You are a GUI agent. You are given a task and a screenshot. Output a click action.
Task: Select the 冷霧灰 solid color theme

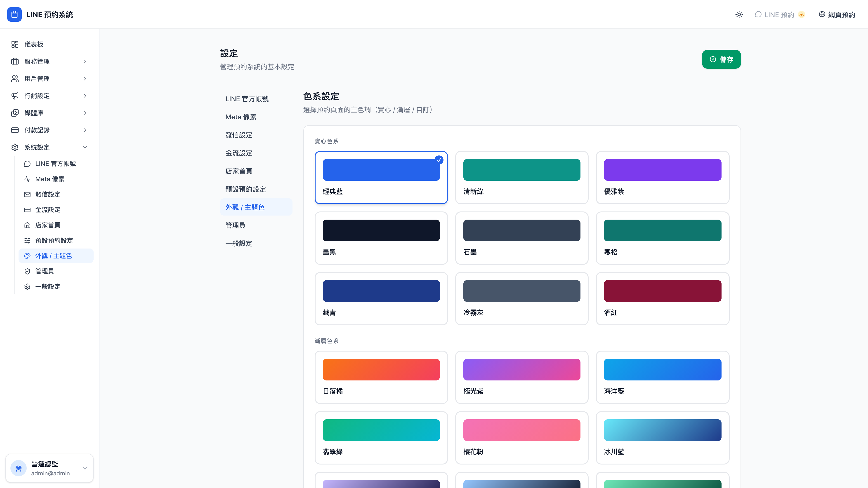(522, 299)
